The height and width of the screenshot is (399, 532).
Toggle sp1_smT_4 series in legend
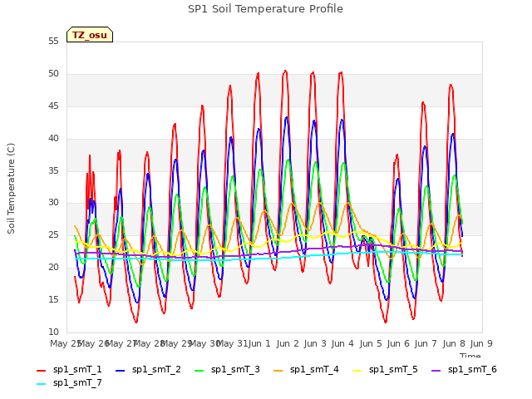pos(307,370)
